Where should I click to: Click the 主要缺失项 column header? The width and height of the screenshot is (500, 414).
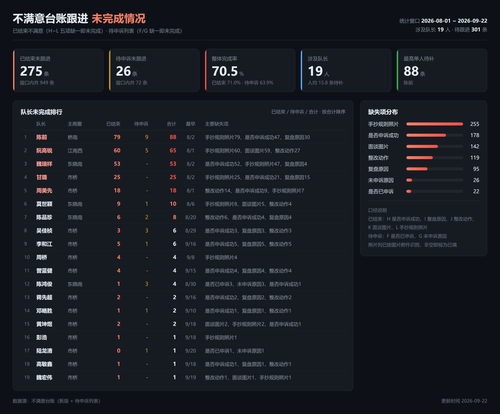point(217,124)
